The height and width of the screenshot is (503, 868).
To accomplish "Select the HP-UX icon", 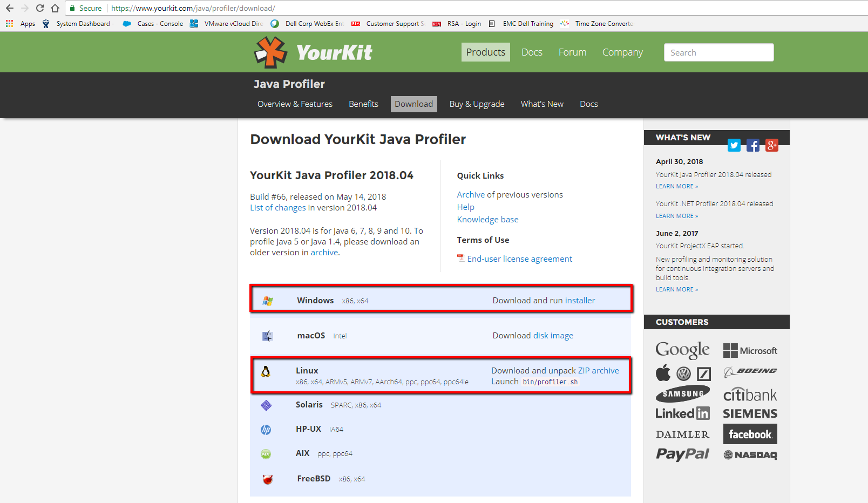I will click(266, 429).
